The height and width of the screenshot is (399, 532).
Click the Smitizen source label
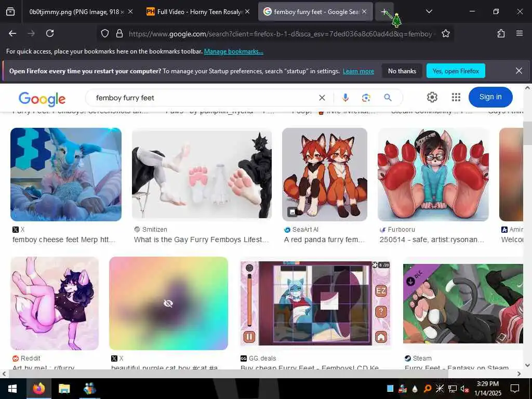coord(154,230)
